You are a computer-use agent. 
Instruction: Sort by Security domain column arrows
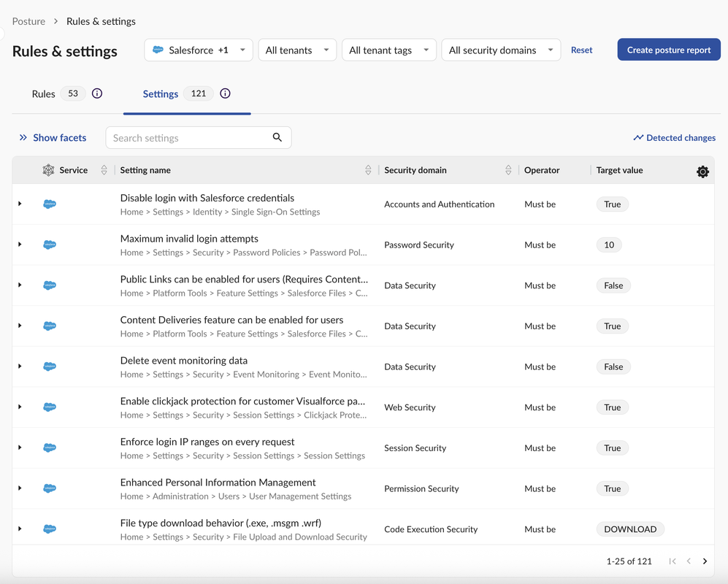508,170
